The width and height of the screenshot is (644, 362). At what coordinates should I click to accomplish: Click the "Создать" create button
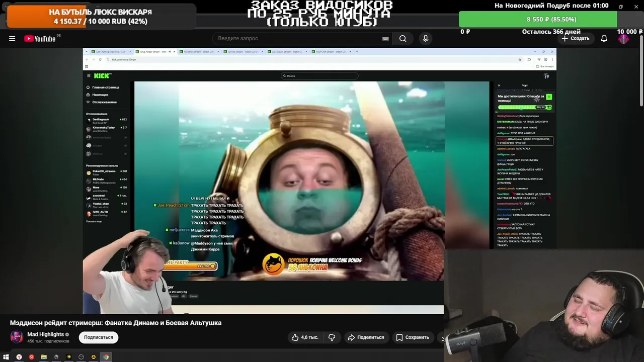576,39
